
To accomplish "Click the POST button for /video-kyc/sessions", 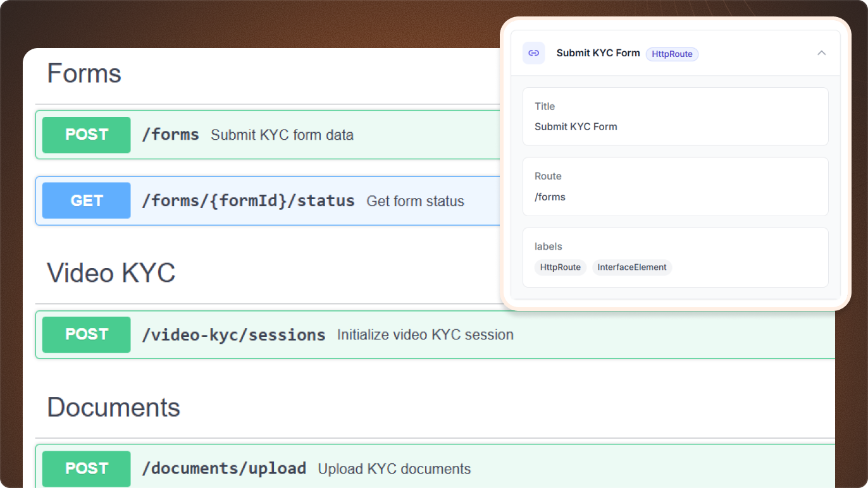I will pos(86,334).
